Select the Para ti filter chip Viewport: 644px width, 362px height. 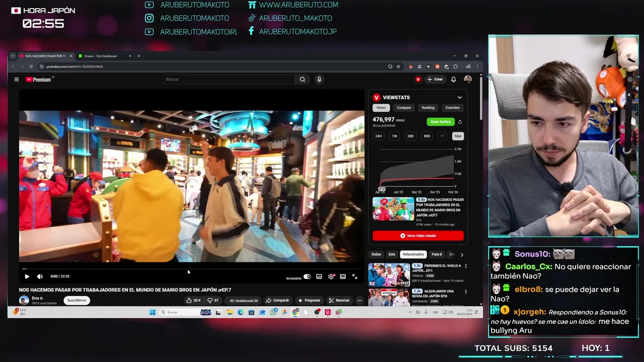[437, 254]
